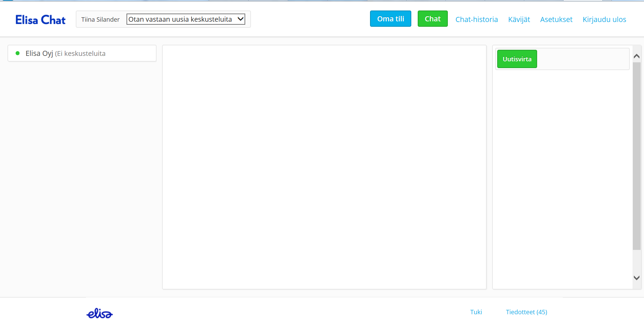The height and width of the screenshot is (320, 644).
Task: Select the Elisa Oyj conversation group
Action: (82, 53)
